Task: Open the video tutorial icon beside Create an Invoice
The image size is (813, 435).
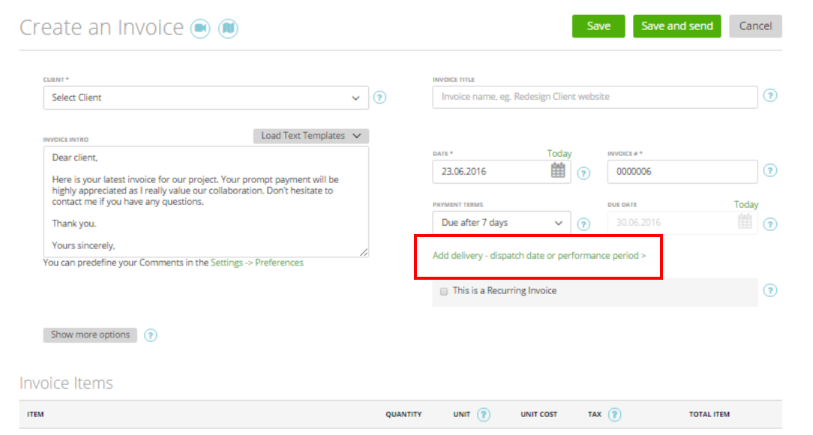Action: click(200, 28)
